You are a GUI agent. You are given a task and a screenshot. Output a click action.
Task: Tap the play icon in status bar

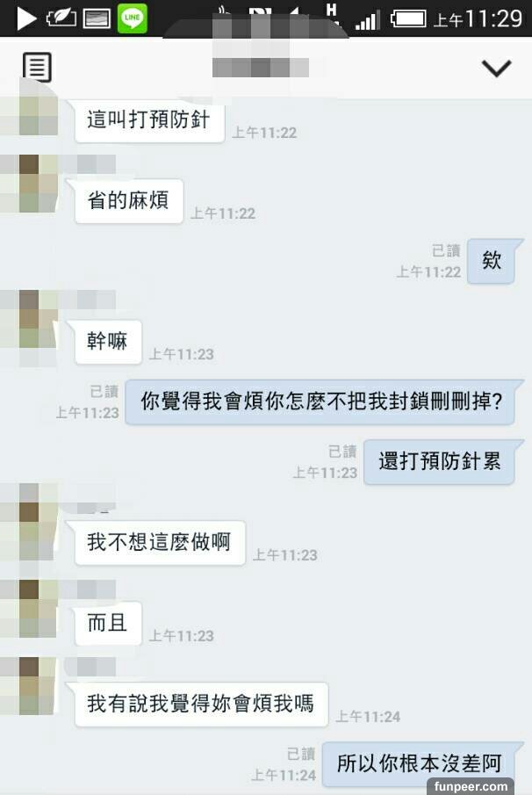pos(25,18)
